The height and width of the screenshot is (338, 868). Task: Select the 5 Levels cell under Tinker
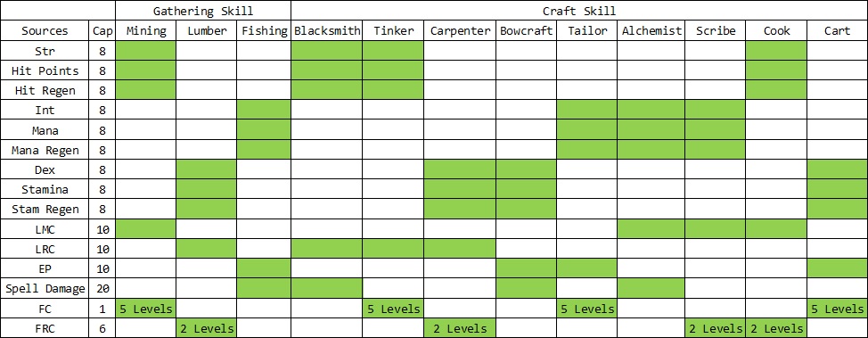(x=393, y=308)
